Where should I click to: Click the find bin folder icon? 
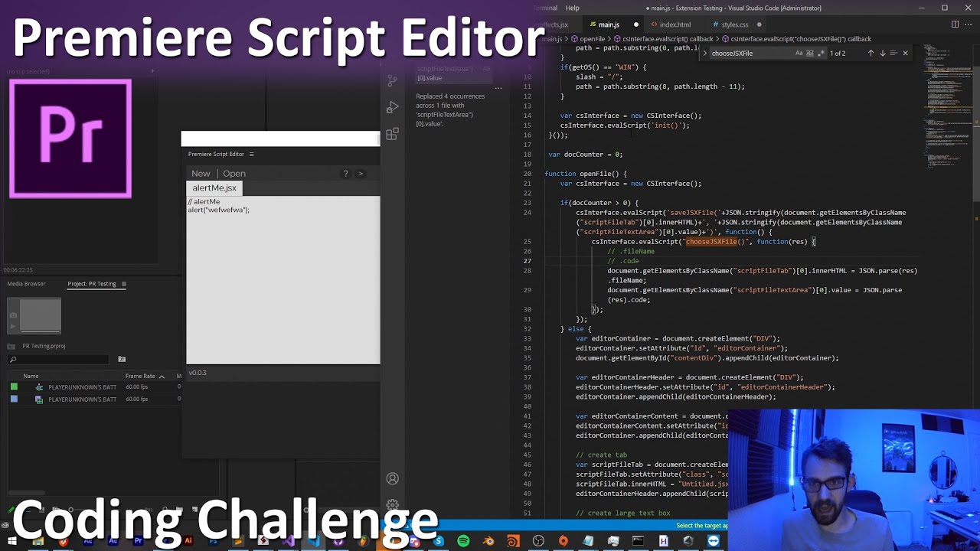click(x=122, y=360)
